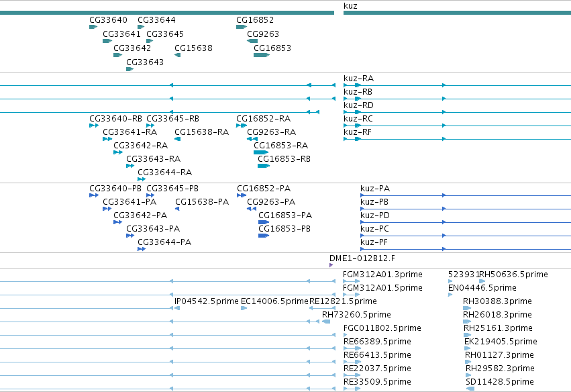This screenshot has height=392, width=571.
Task: Click the CG16852-PA protein label
Action: pos(264,189)
